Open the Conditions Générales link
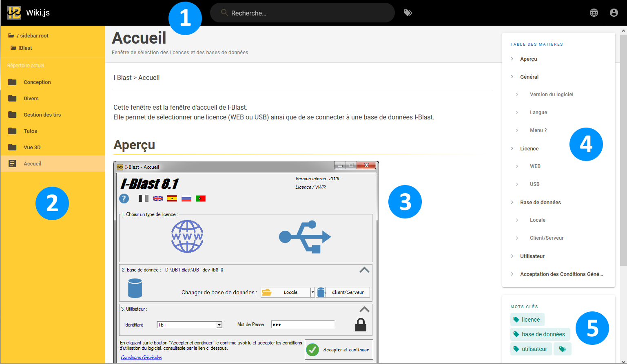This screenshot has width=627, height=364. coord(141,357)
